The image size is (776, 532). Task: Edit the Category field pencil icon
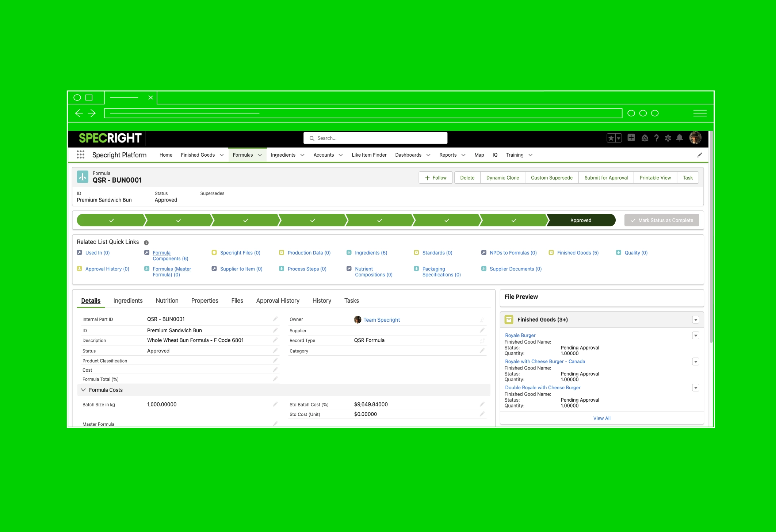point(482,351)
